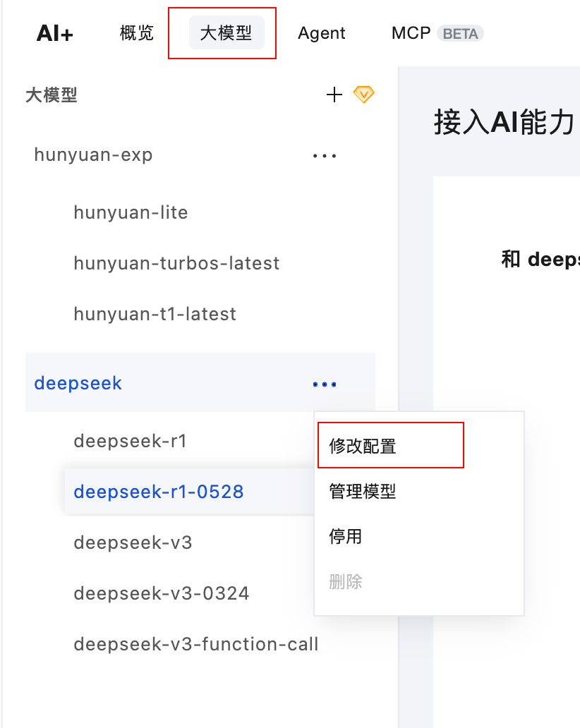
Task: Open the hunyuan-exp three-dot menu
Action: [324, 156]
